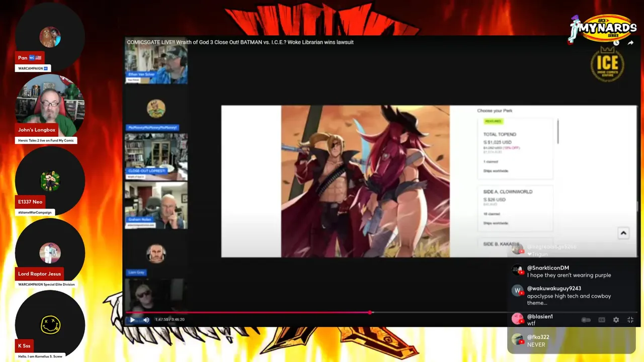The width and height of the screenshot is (644, 362).
Task: Click the play button in video player
Action: 132,320
